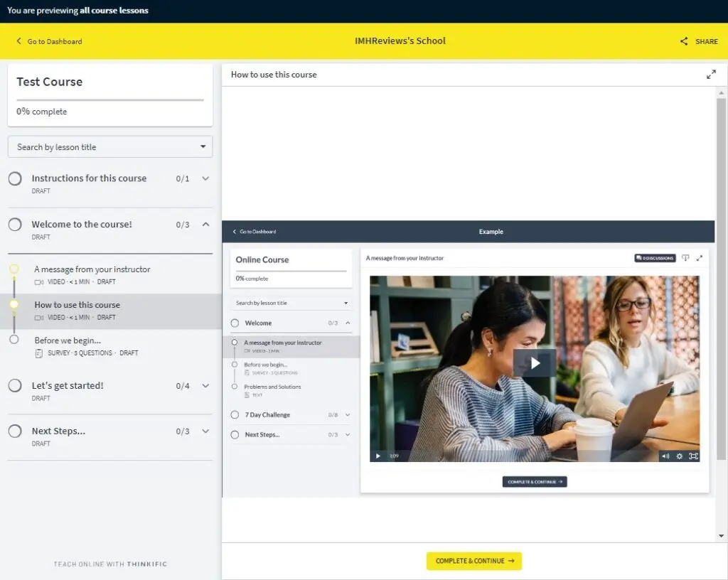Screen dimensions: 728x580
Task: Expand lesson to fullscreen with top-right arrows
Action: [x=711, y=75]
